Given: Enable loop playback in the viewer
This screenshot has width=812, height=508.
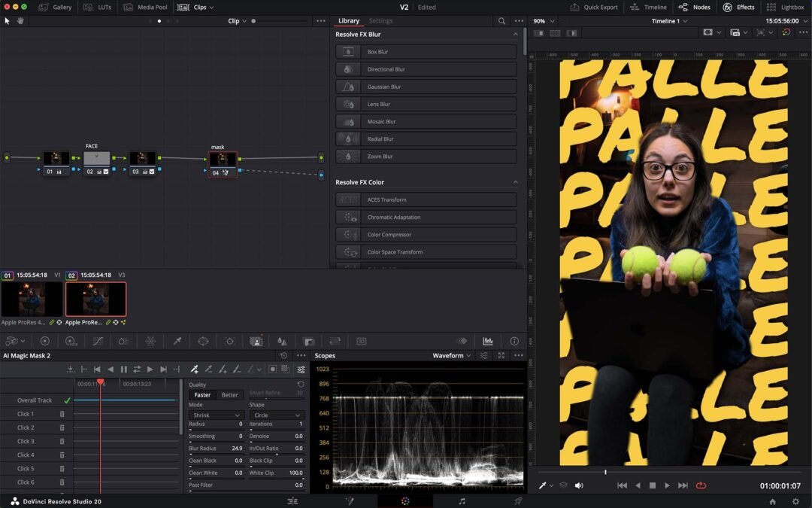Looking at the screenshot, I should (x=701, y=485).
